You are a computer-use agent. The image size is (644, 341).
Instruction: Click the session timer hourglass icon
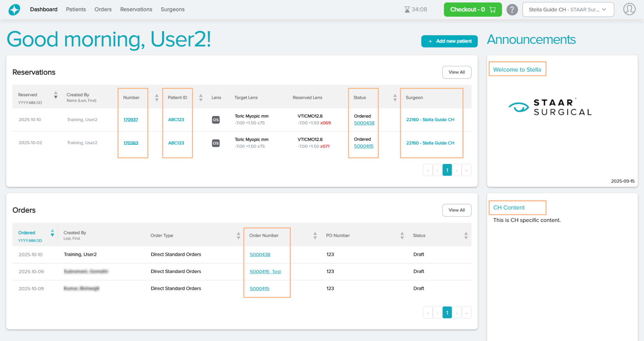point(407,10)
